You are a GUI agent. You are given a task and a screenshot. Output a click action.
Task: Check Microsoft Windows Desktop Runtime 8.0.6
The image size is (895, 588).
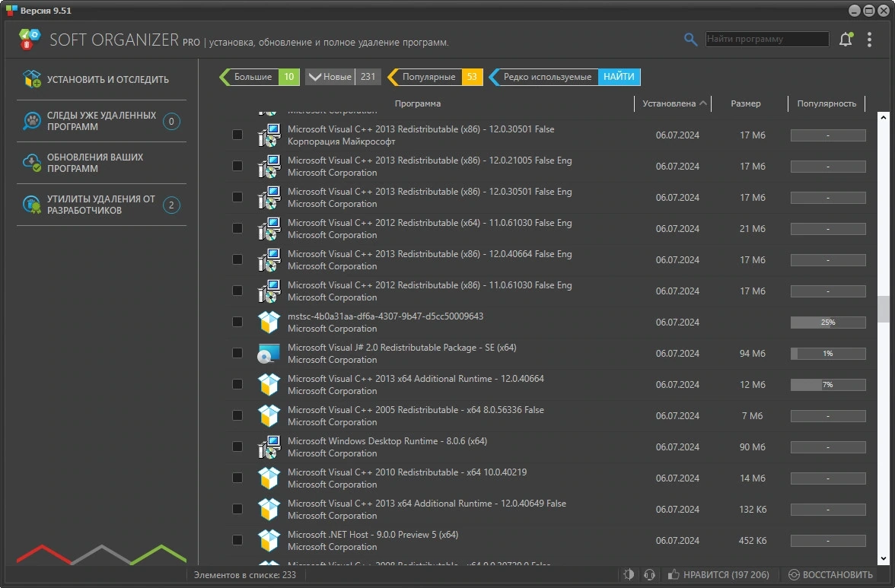tap(237, 447)
